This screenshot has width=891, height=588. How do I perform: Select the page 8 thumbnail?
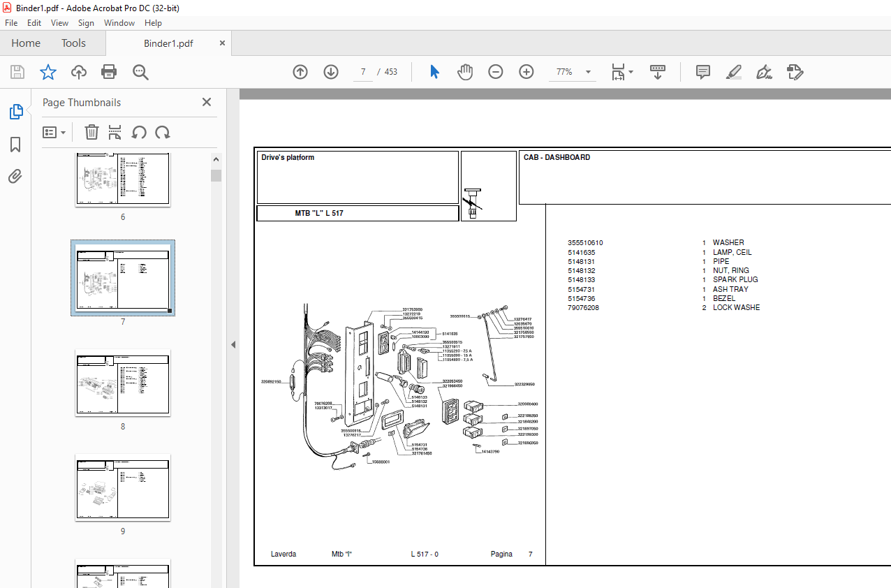123,383
